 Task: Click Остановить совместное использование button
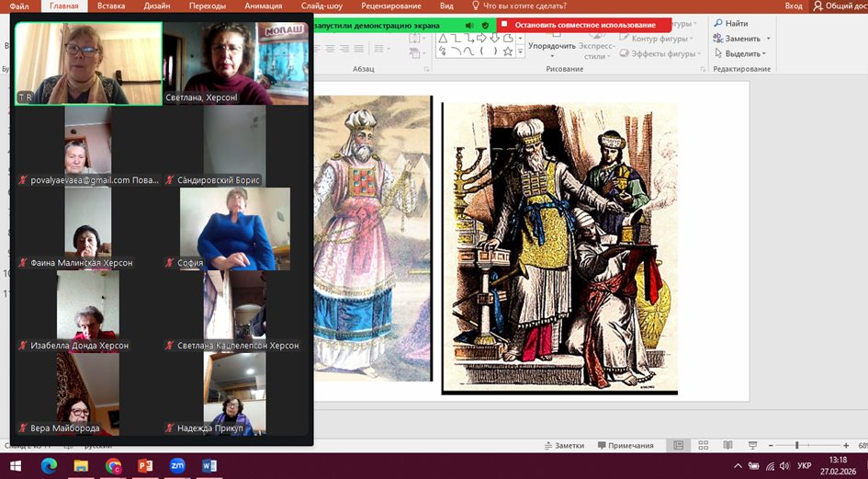pos(584,25)
